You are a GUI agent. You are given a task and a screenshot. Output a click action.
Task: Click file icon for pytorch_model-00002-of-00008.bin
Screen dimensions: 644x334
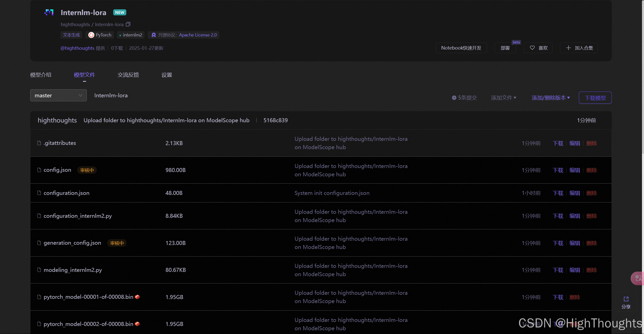[39, 324]
